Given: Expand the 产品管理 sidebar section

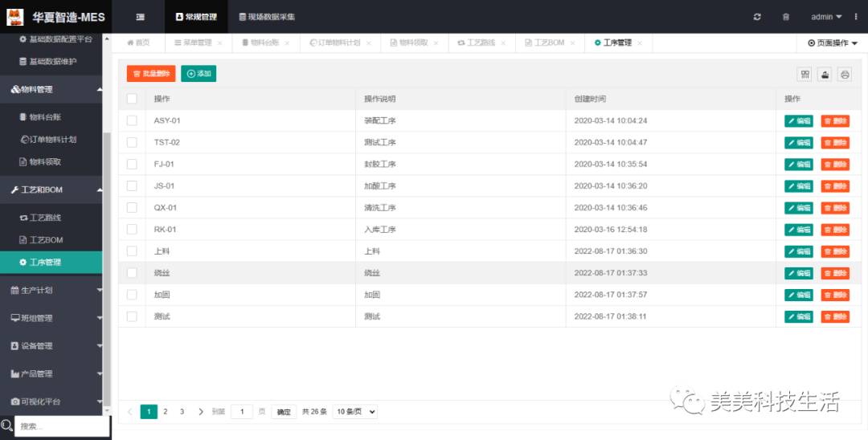Looking at the screenshot, I should (51, 373).
